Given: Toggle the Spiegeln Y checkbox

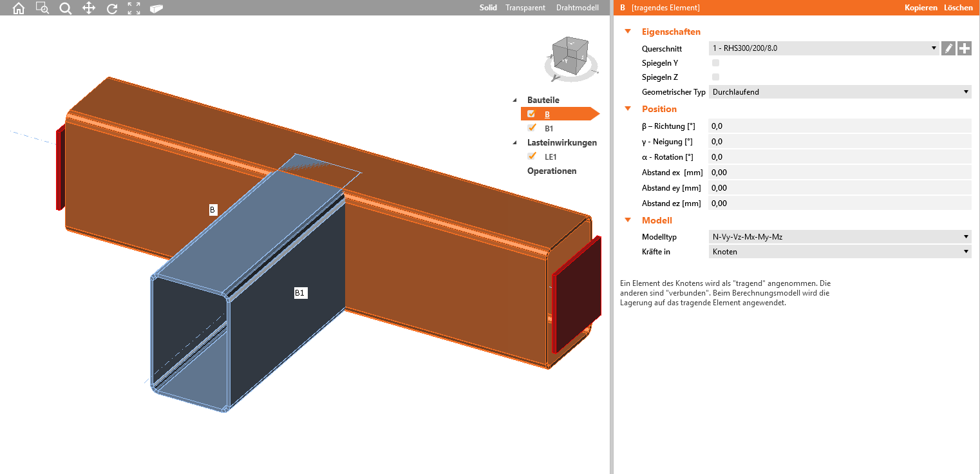Looking at the screenshot, I should tap(715, 63).
